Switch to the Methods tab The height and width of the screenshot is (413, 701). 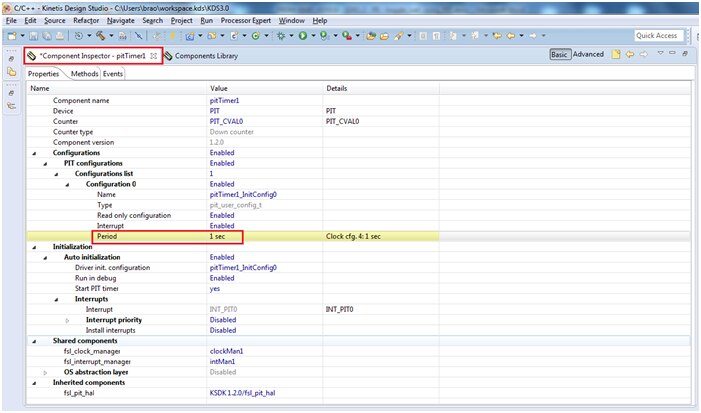pos(84,74)
